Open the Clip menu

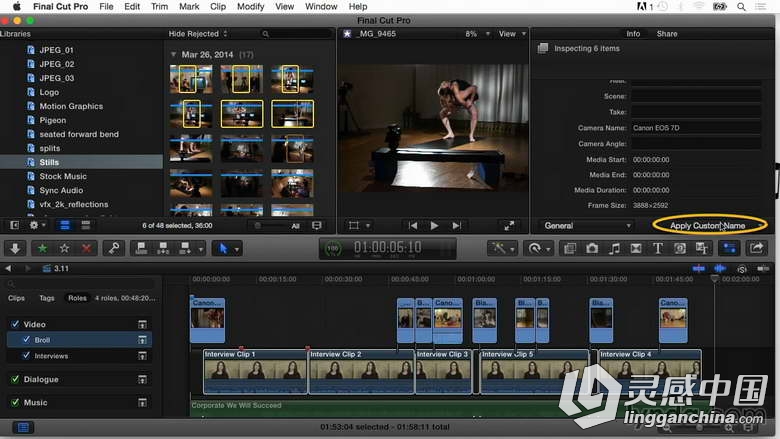[x=218, y=6]
